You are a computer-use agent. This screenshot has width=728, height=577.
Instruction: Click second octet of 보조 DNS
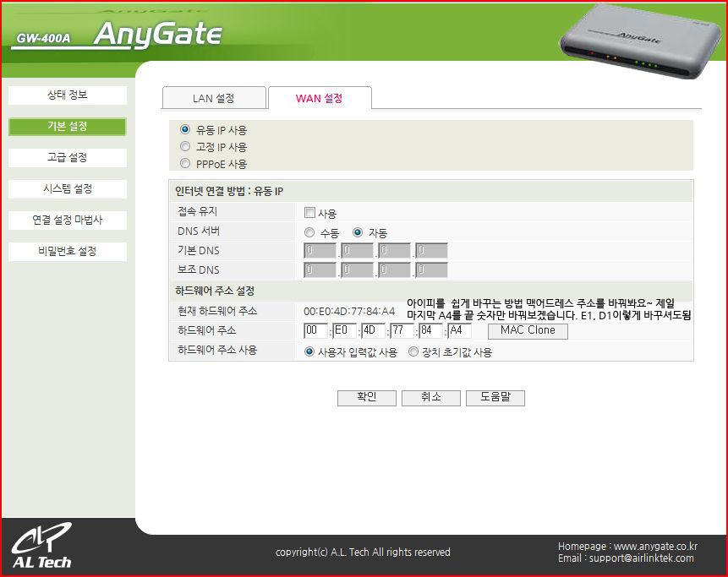click(357, 270)
